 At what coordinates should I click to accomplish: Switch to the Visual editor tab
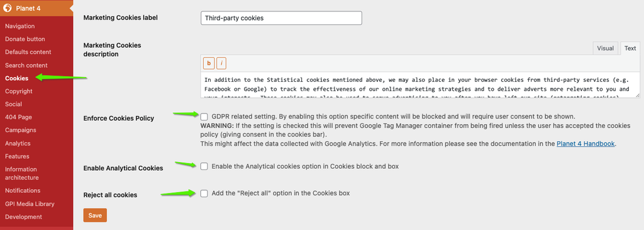[x=606, y=48]
